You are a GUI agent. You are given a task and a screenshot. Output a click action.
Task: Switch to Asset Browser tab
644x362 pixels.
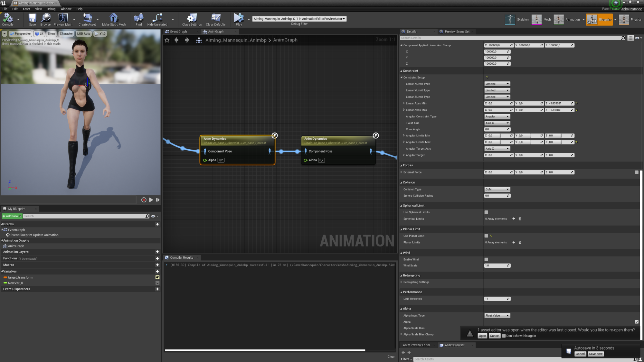point(454,345)
